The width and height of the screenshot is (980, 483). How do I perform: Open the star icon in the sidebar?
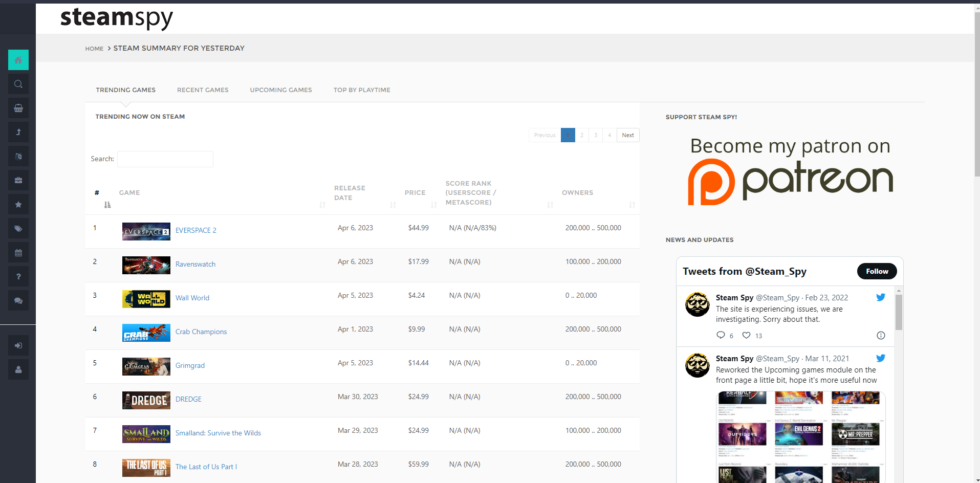point(18,204)
